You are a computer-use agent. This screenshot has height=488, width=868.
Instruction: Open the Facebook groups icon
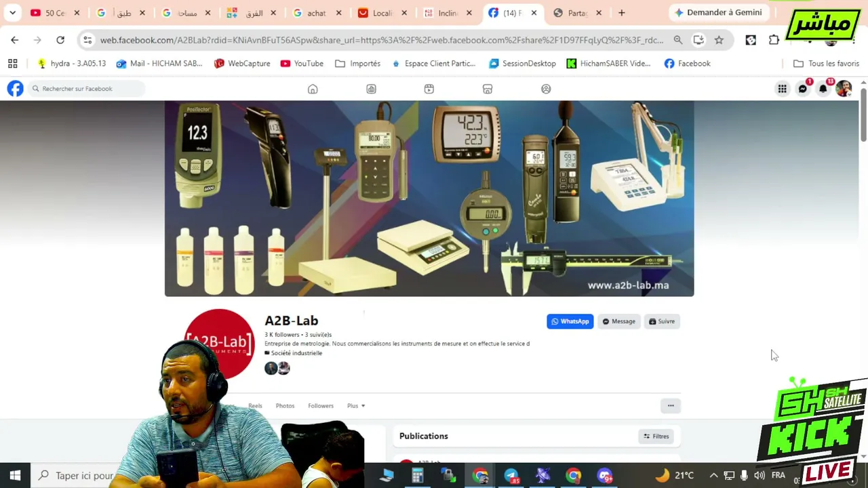tap(546, 89)
